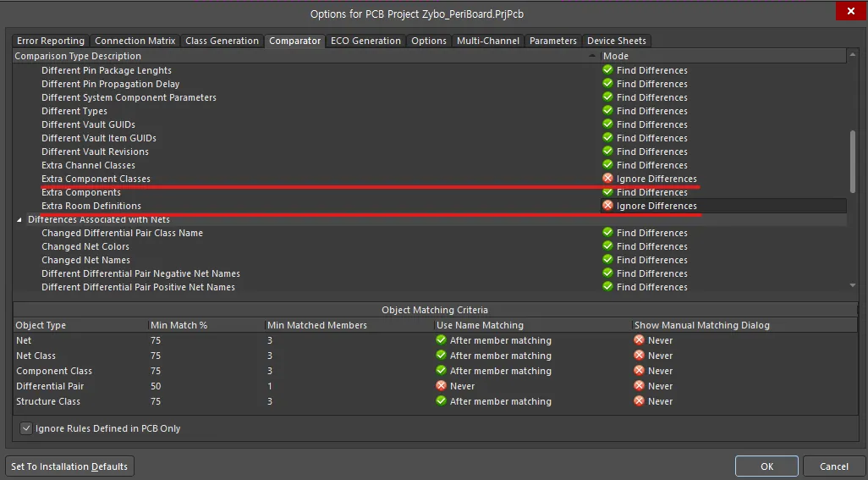
Task: Open ECO Generation tab
Action: click(x=366, y=41)
